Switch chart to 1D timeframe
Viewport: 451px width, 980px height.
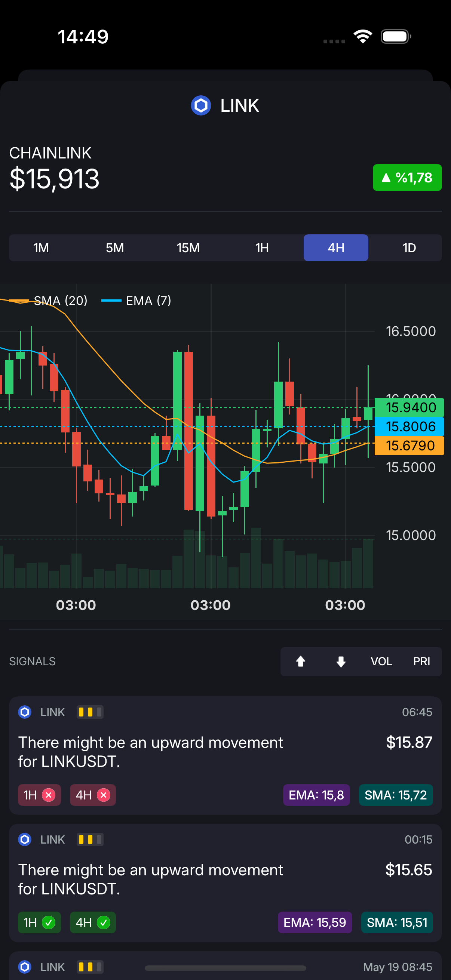(409, 248)
